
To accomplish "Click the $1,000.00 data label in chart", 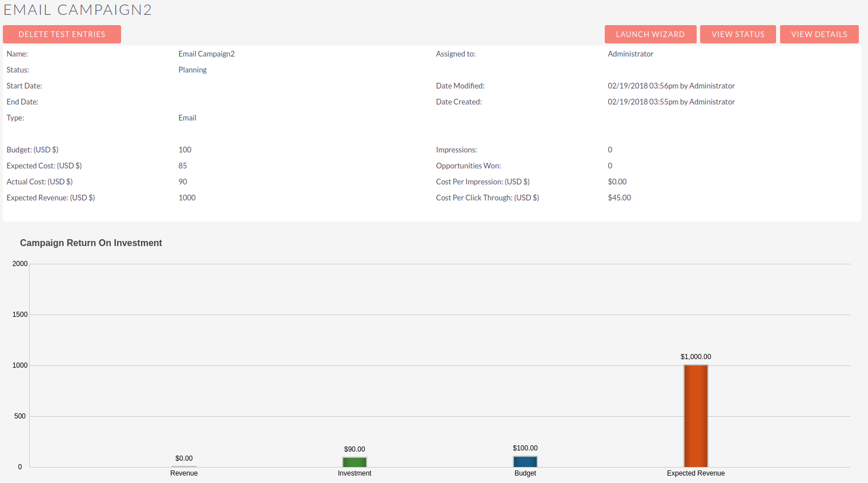I will pos(696,357).
